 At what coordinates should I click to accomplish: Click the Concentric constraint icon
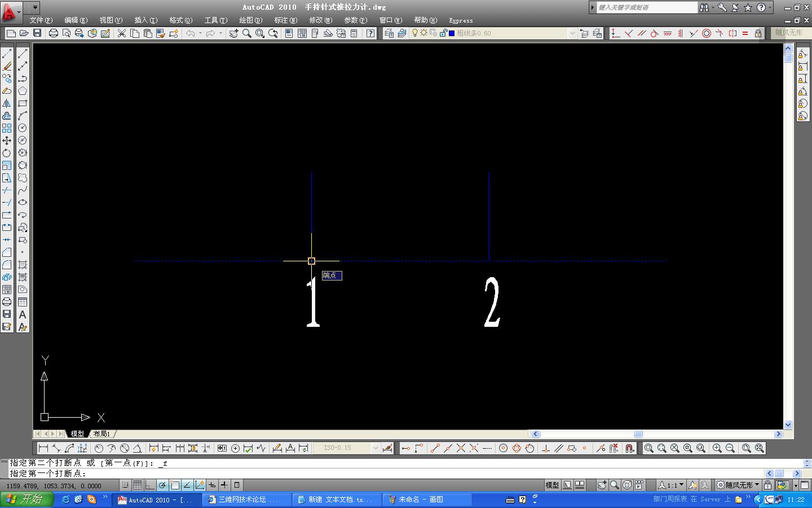[706, 33]
